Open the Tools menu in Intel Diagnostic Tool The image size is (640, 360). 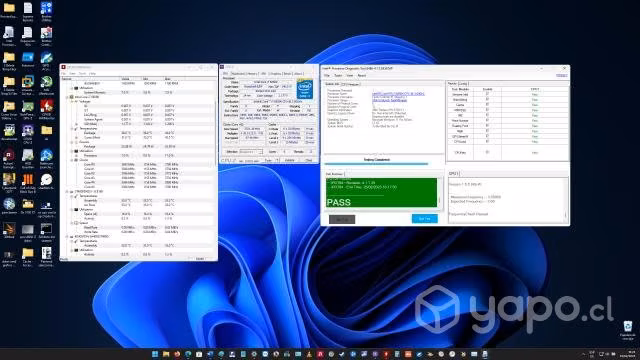[338, 76]
